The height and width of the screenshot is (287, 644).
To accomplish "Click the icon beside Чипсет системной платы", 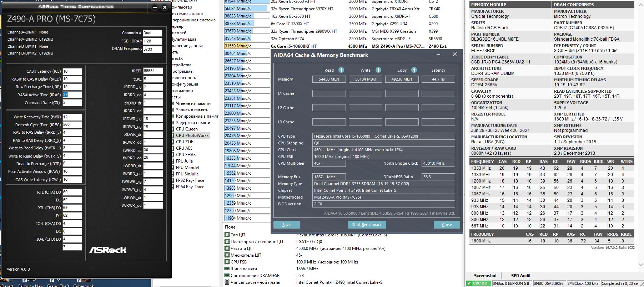I will point(227,282).
